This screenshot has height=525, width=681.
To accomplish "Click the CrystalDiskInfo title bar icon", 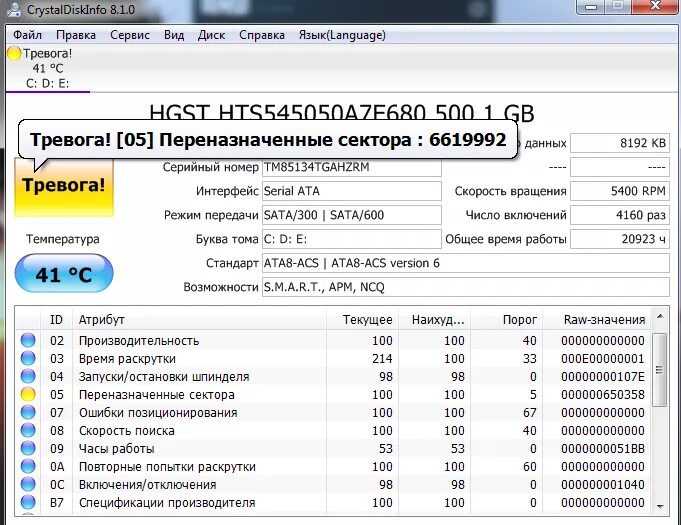I will 13,10.
